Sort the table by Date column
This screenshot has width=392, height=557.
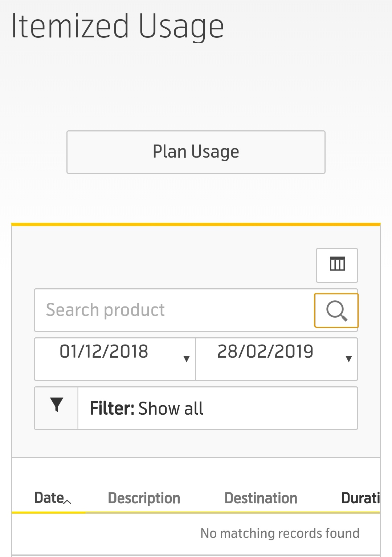49,498
